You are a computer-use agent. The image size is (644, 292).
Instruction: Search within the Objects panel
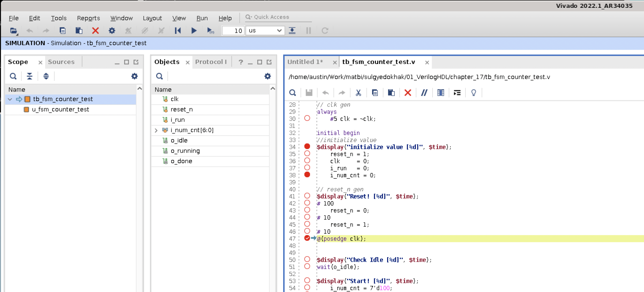pyautogui.click(x=159, y=76)
